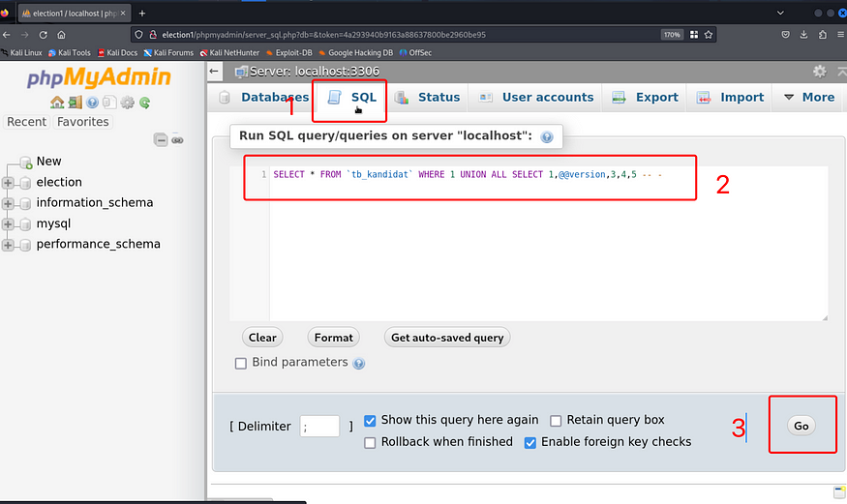
Task: Run the query with Go button
Action: click(x=802, y=426)
